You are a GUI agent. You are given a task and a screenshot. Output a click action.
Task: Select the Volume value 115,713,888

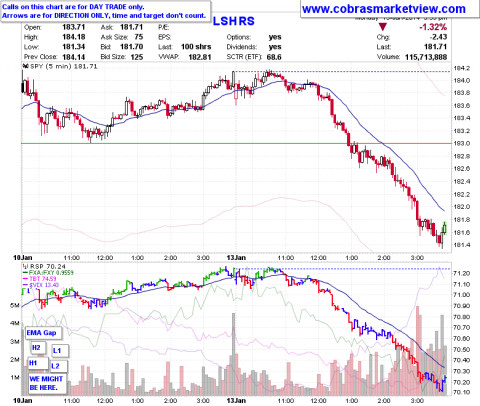point(426,57)
